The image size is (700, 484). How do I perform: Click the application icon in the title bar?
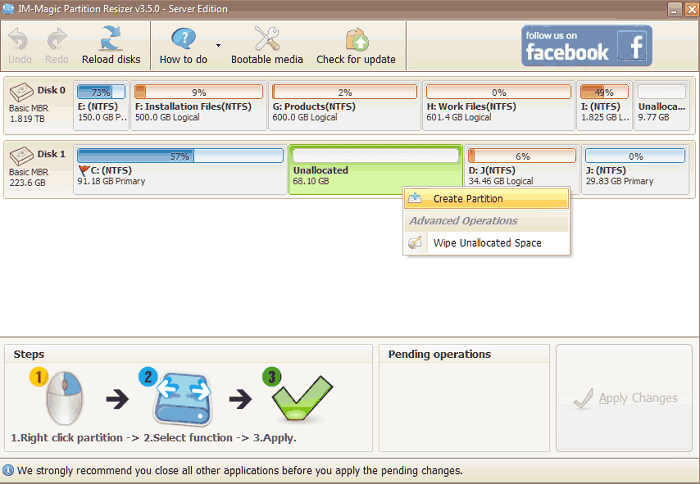8,8
